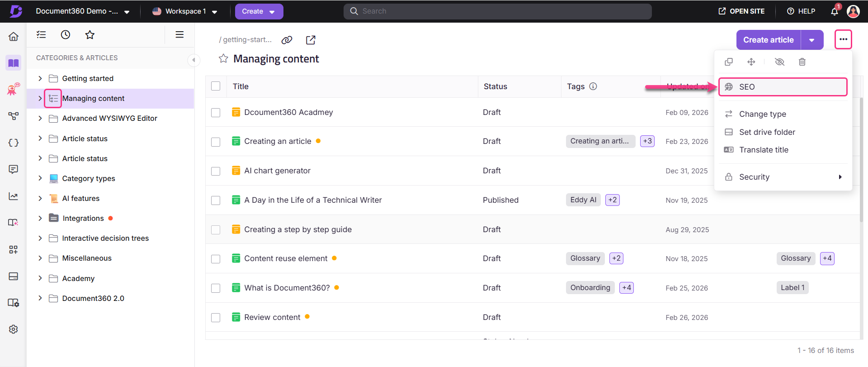This screenshot has height=367, width=868.
Task: Star the Managing content category
Action: click(x=223, y=58)
